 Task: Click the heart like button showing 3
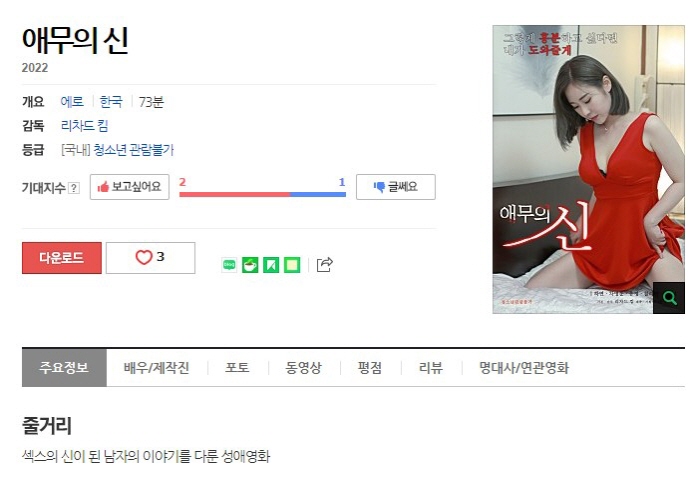150,258
